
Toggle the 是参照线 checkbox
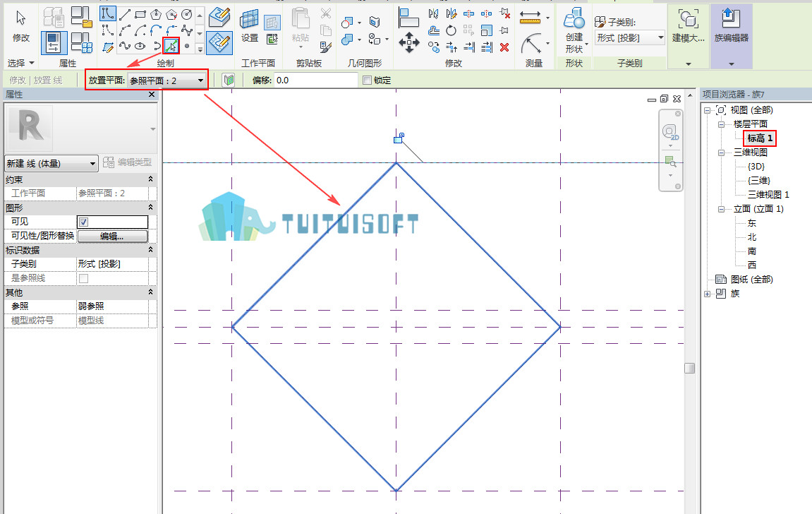(x=83, y=278)
